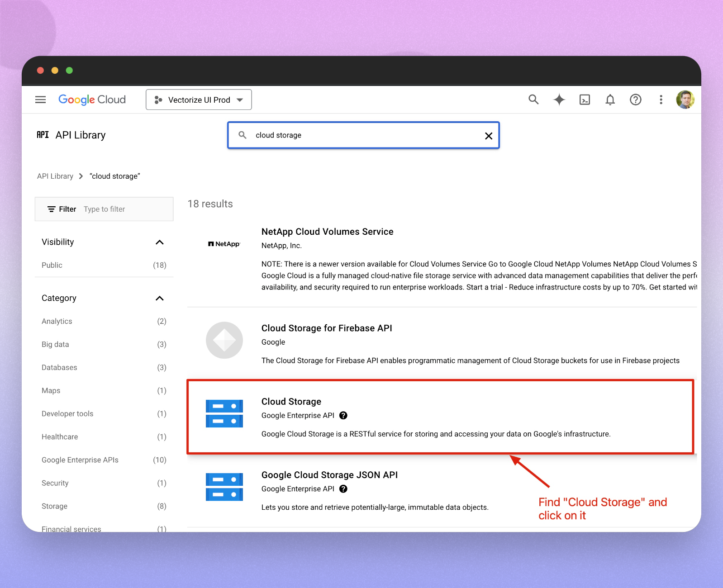Open the Vectorize UI Prod project picker
The width and height of the screenshot is (723, 588).
click(199, 100)
